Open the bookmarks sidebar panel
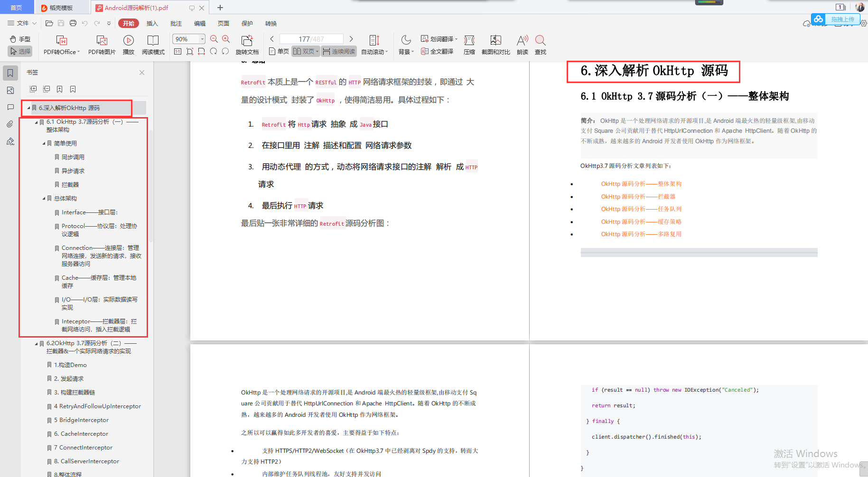The width and height of the screenshot is (868, 477). pyautogui.click(x=10, y=73)
